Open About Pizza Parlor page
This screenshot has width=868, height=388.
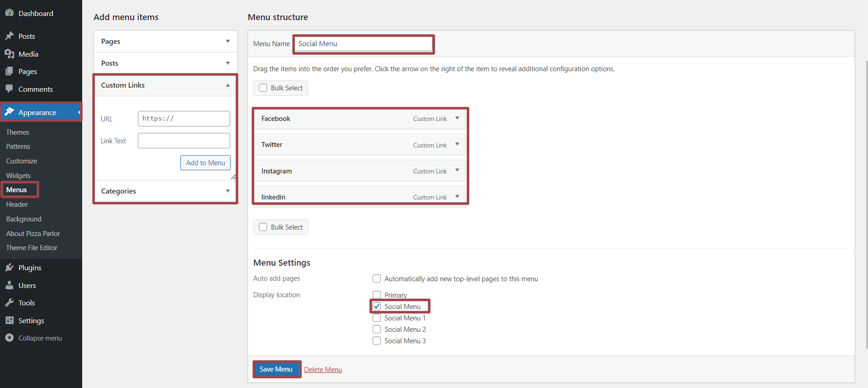[x=33, y=234]
